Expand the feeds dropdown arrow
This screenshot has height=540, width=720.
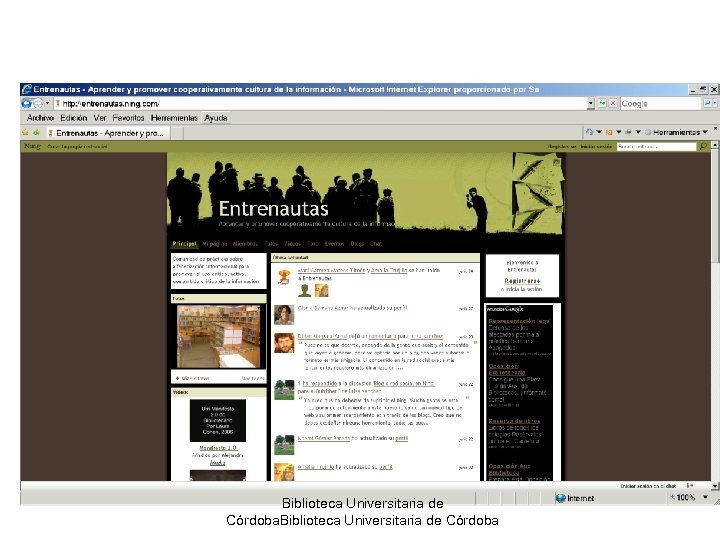pos(619,132)
